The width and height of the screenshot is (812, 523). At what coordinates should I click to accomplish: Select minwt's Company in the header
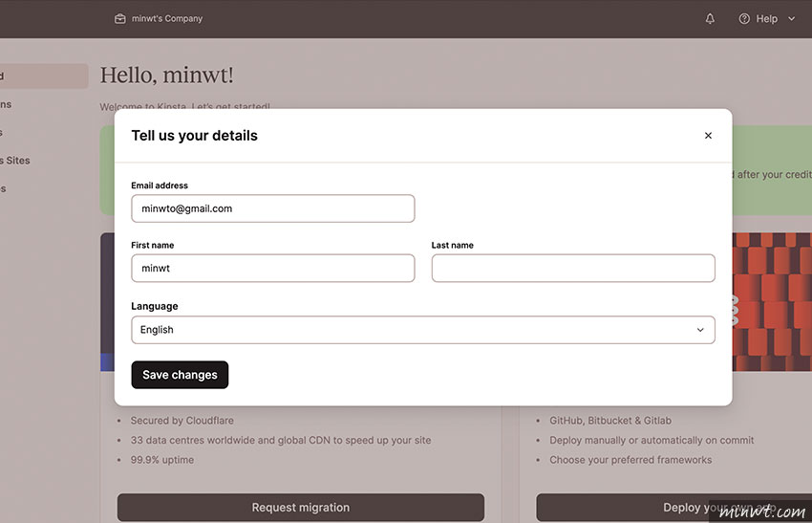tap(167, 19)
